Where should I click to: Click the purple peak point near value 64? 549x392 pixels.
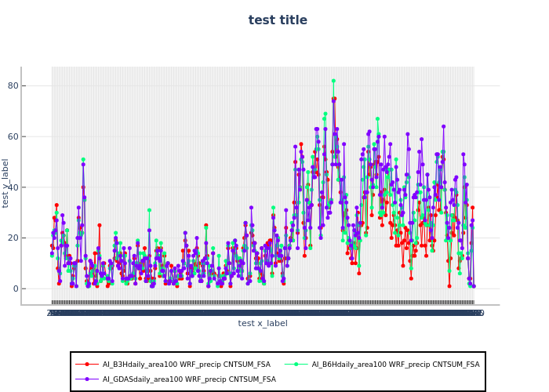coord(443,126)
